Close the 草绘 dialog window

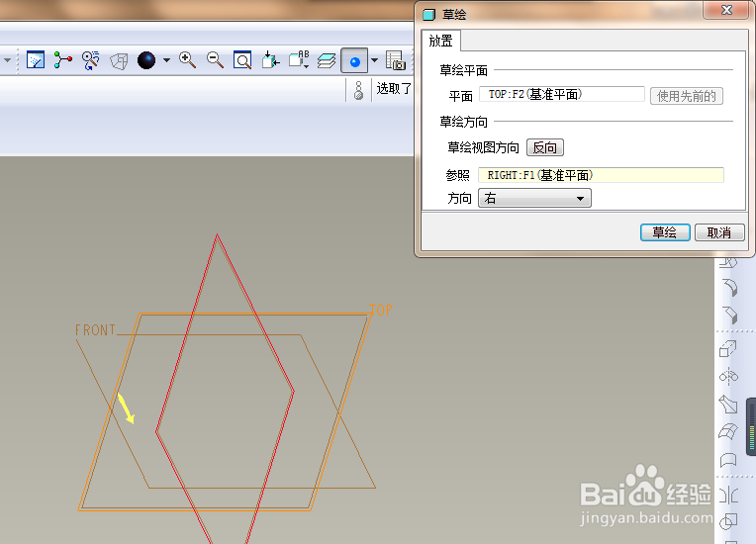pyautogui.click(x=726, y=10)
